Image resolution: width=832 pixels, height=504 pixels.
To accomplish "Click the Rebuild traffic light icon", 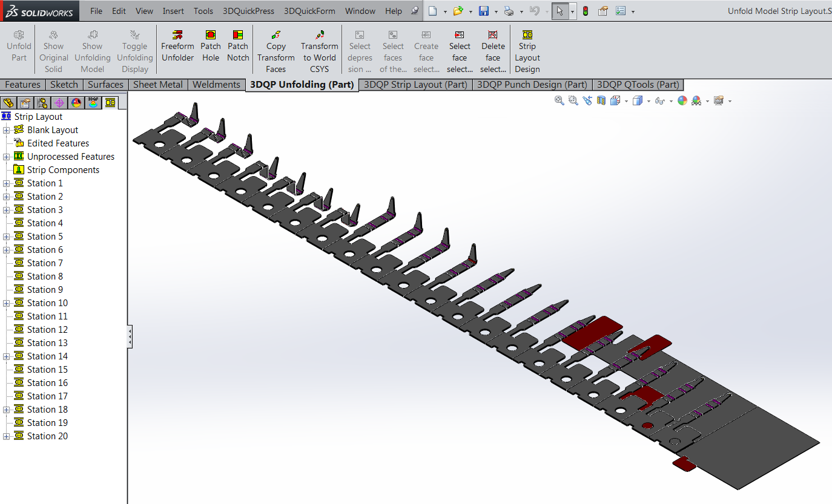I will 586,11.
